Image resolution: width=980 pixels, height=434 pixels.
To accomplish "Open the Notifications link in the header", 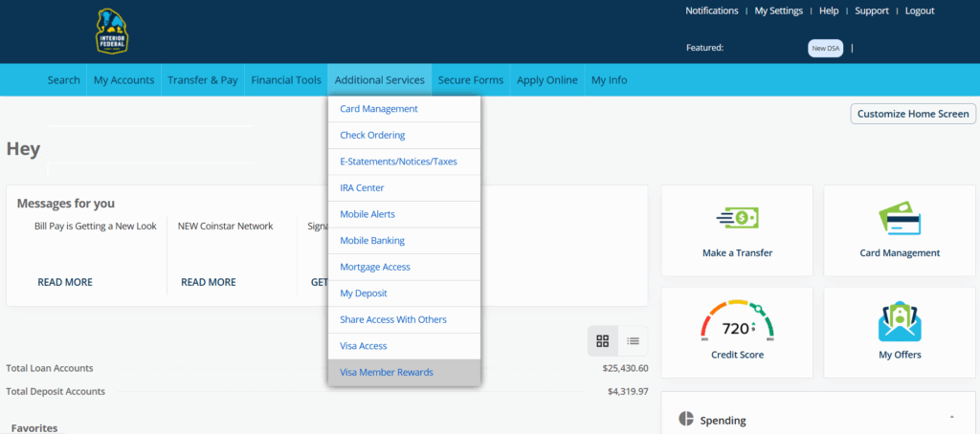I will click(711, 11).
